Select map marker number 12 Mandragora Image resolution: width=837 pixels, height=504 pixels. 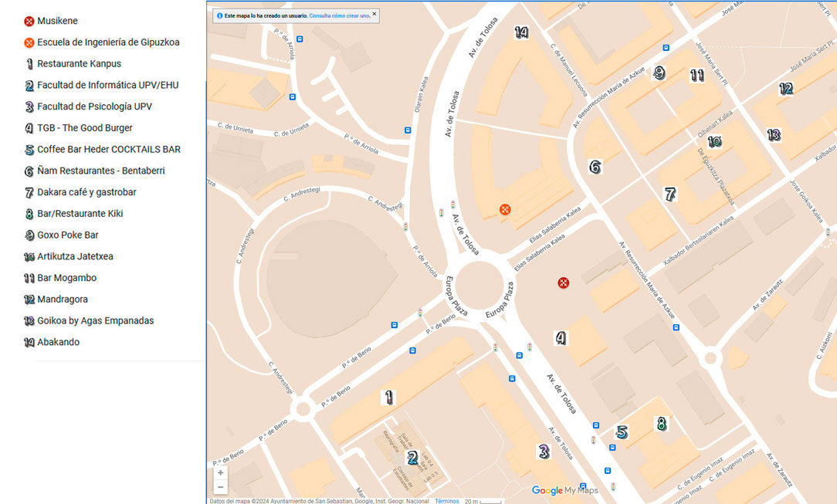pyautogui.click(x=786, y=89)
